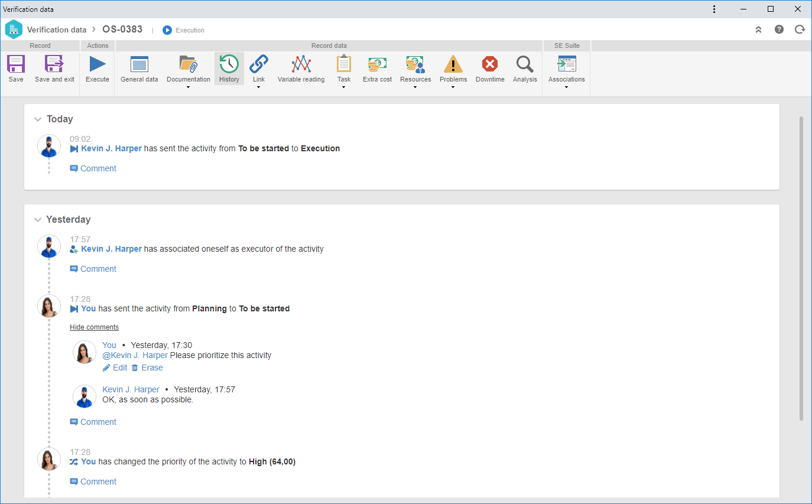Viewport: 812px width, 504px height.
Task: Click your avatar on 17:28 Planning entry
Action: 49,306
